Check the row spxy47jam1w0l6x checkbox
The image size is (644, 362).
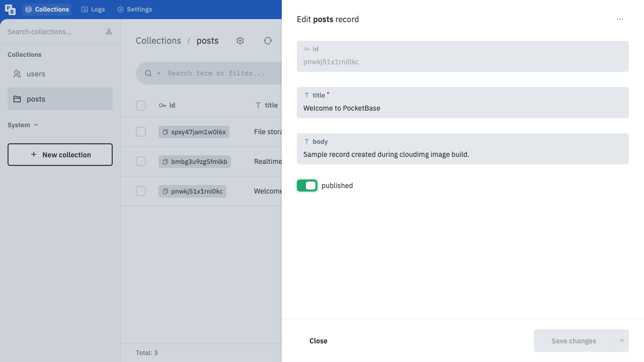pos(141,132)
